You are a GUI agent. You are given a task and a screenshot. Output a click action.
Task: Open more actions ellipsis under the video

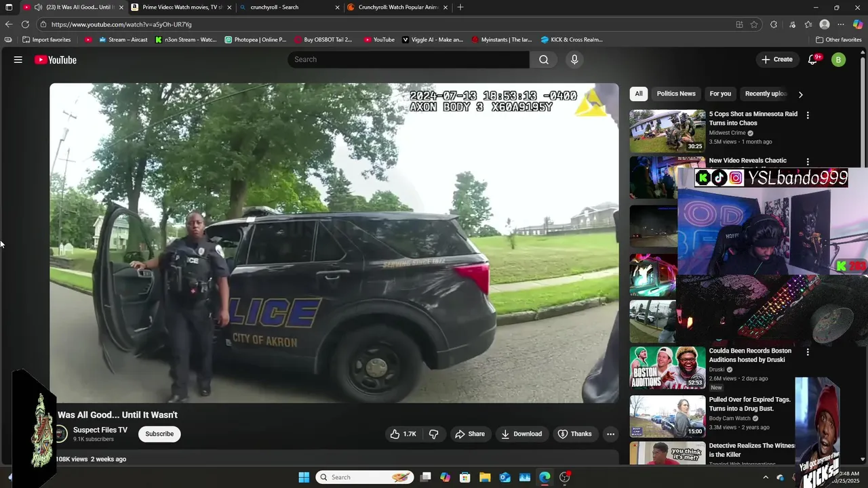610,434
